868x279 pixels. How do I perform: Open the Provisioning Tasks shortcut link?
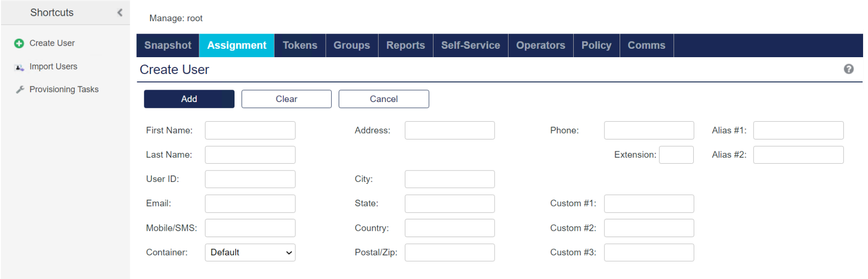click(64, 90)
